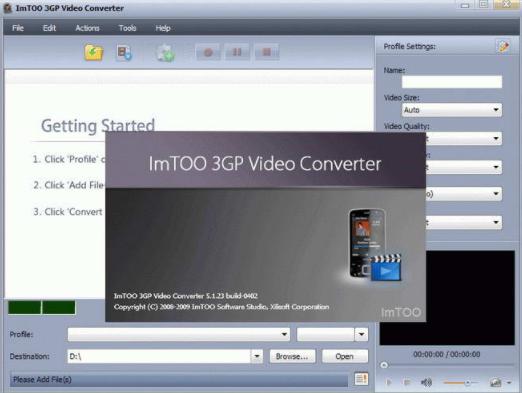Open the Tools menu
This screenshot has height=393, width=522.
pos(127,28)
